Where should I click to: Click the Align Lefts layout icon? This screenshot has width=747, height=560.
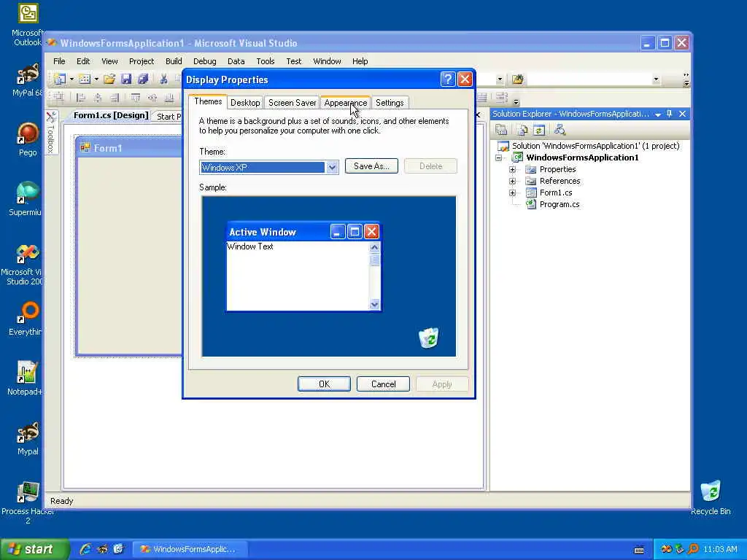(x=80, y=98)
